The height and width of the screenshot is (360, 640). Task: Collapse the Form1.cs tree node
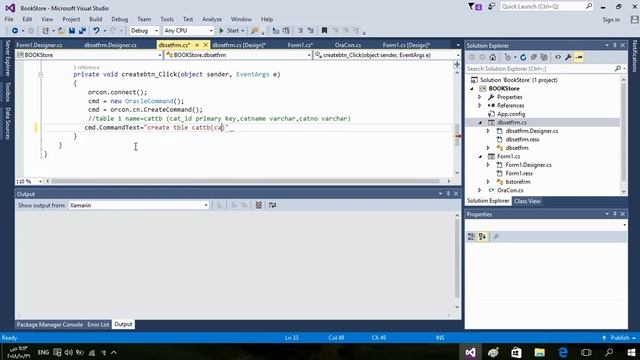[480, 156]
